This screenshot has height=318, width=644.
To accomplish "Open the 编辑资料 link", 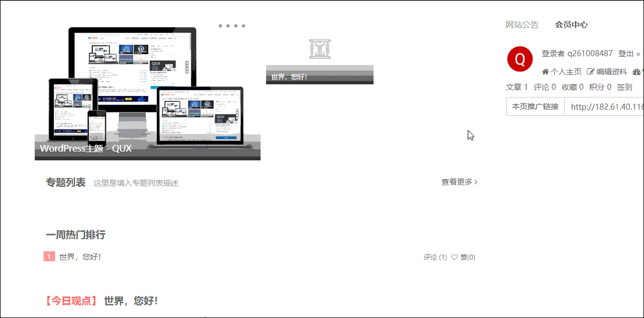I will click(x=611, y=72).
